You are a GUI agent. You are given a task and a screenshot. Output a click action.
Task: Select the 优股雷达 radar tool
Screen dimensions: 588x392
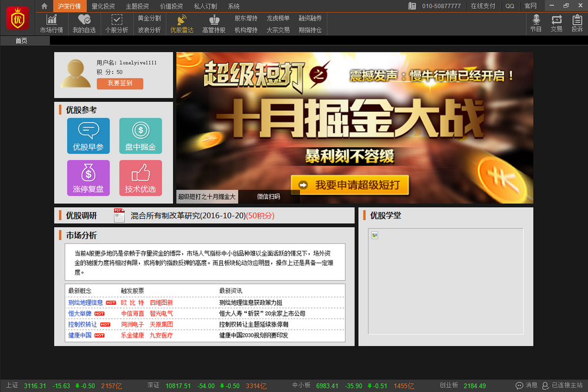181,24
